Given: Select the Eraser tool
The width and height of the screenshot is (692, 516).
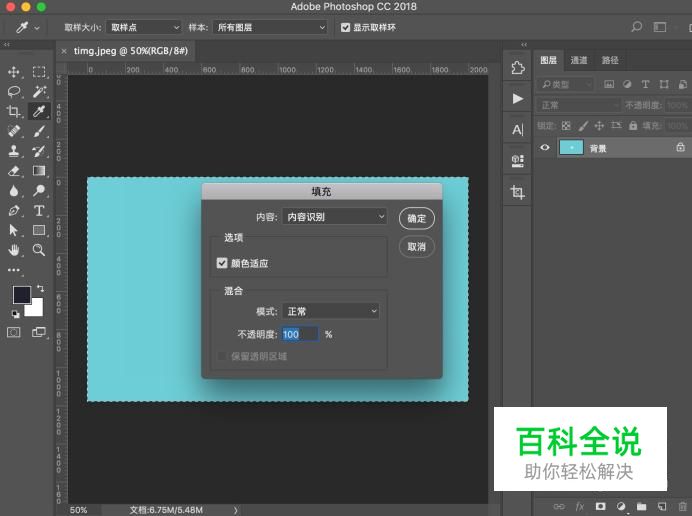Looking at the screenshot, I should (x=14, y=171).
